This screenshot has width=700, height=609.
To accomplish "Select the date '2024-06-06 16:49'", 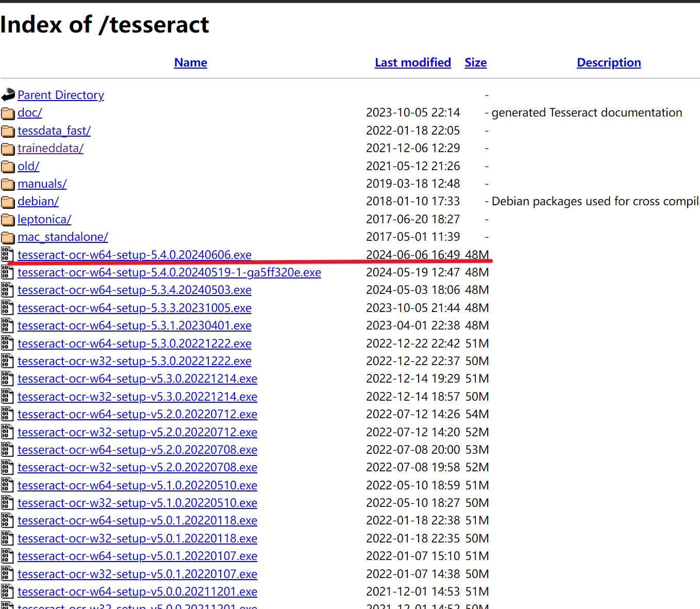I will pyautogui.click(x=413, y=255).
